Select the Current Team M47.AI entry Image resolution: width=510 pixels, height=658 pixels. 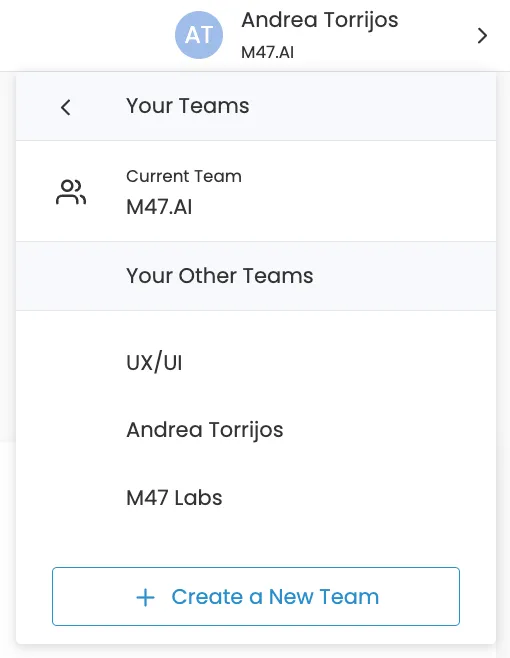coord(256,191)
